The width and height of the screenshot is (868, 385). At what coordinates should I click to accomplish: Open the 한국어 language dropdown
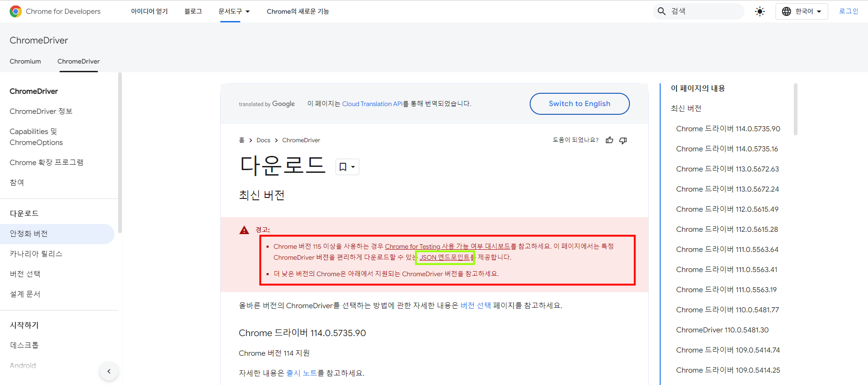[x=802, y=11]
